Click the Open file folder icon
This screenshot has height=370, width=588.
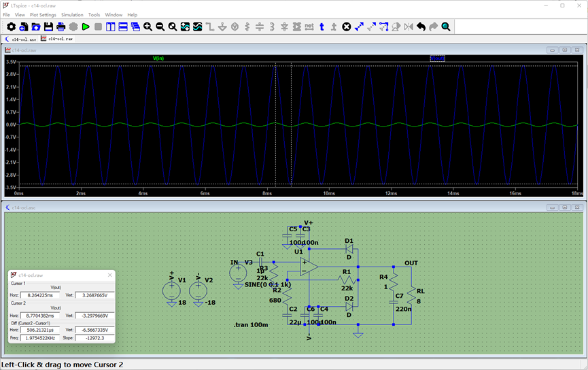36,27
